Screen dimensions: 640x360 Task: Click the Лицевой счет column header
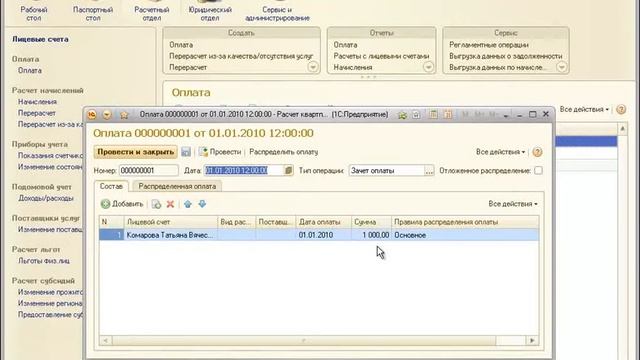tap(171, 222)
